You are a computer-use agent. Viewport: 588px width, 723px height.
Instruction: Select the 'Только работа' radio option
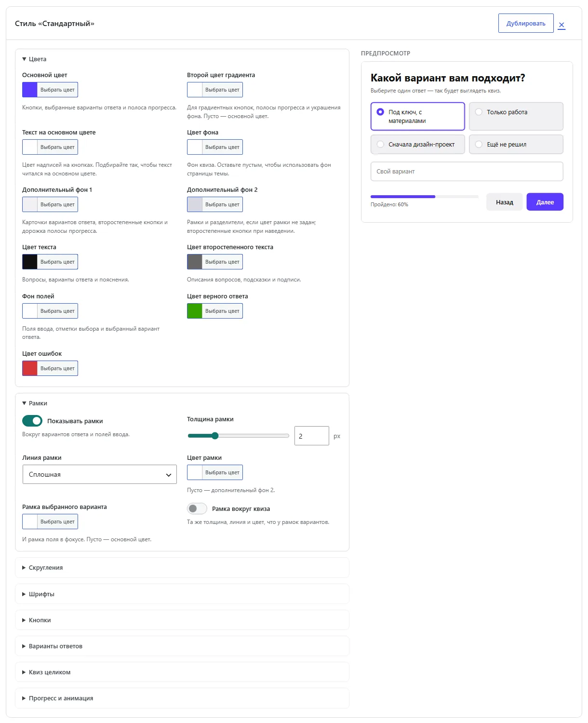[x=516, y=116]
